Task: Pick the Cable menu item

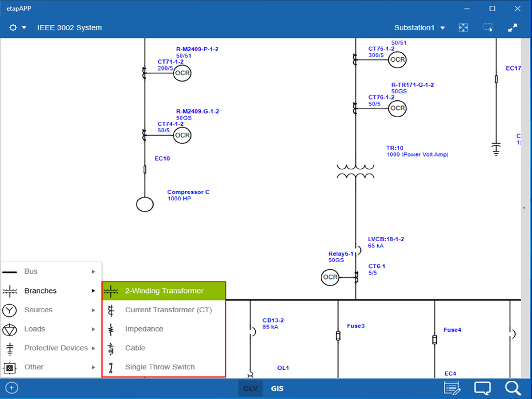Action: point(135,348)
